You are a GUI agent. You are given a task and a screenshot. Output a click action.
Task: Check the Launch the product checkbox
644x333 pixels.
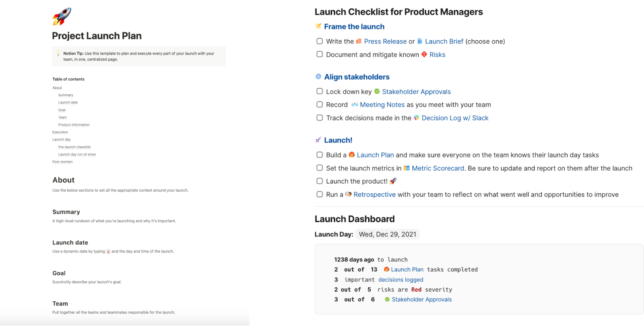320,181
